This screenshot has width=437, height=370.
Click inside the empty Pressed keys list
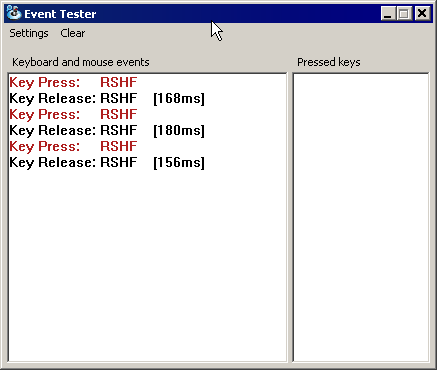tap(361, 217)
